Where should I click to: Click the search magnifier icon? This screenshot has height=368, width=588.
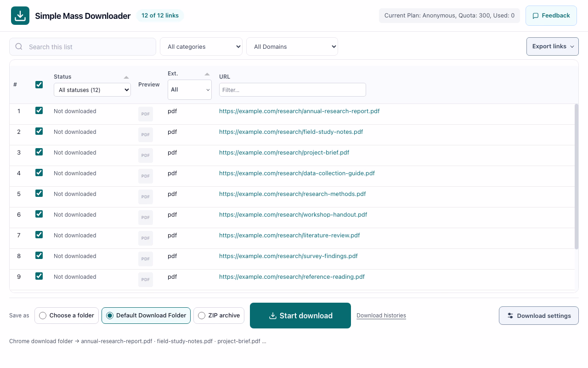[19, 46]
